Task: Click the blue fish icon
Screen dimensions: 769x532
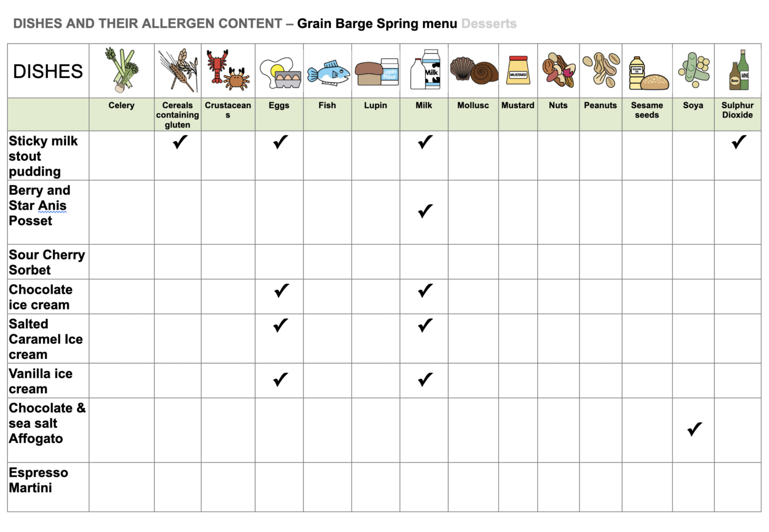Action: pos(328,73)
